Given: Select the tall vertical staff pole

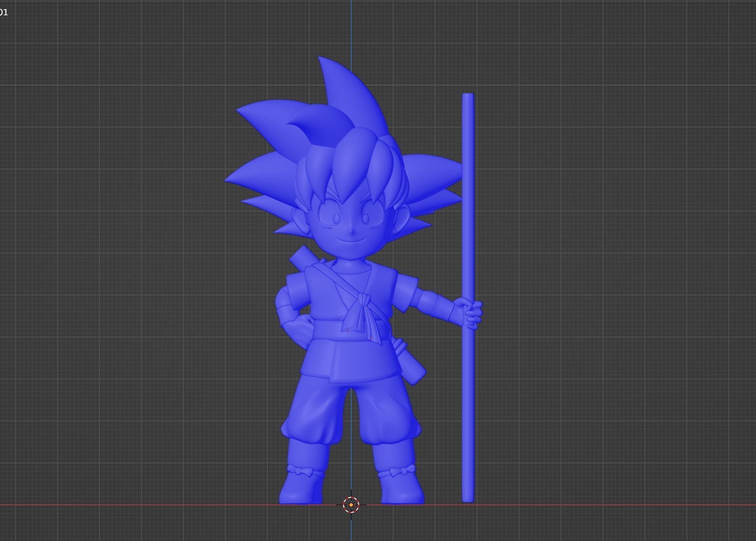Looking at the screenshot, I should (x=468, y=297).
